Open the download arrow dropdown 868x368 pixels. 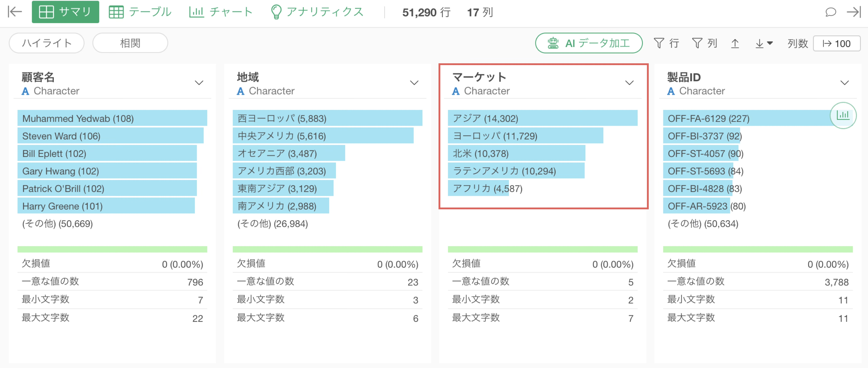764,43
